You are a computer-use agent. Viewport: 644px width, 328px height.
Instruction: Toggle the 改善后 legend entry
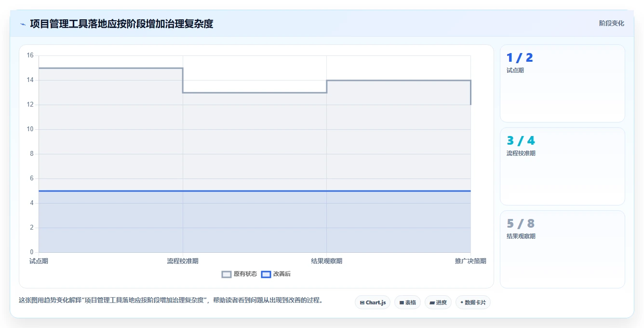point(276,274)
